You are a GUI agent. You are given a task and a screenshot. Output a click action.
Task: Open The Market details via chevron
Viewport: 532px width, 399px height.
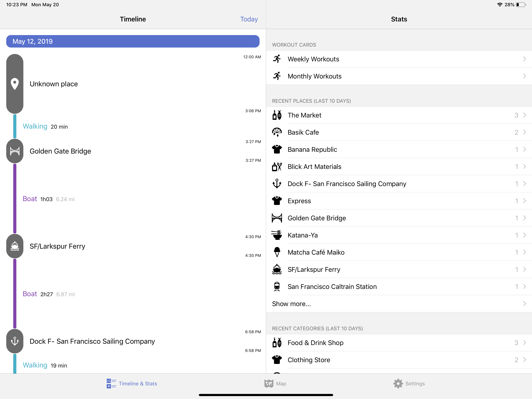(x=525, y=115)
